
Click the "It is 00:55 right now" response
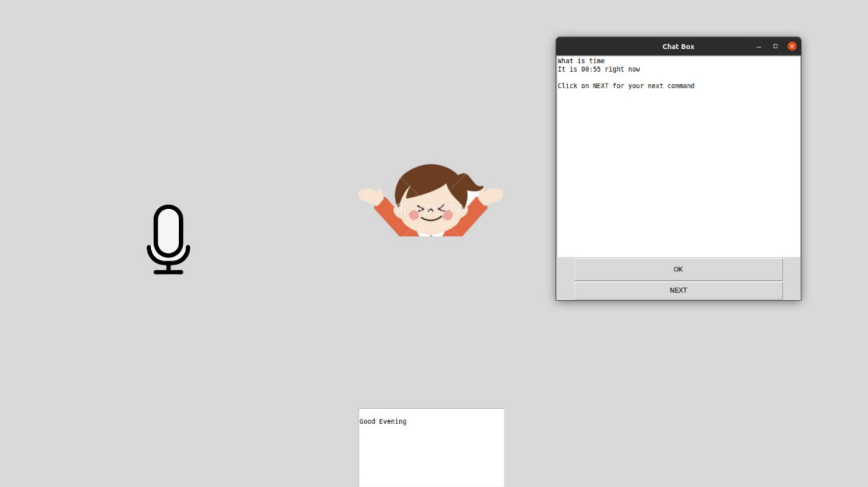599,69
